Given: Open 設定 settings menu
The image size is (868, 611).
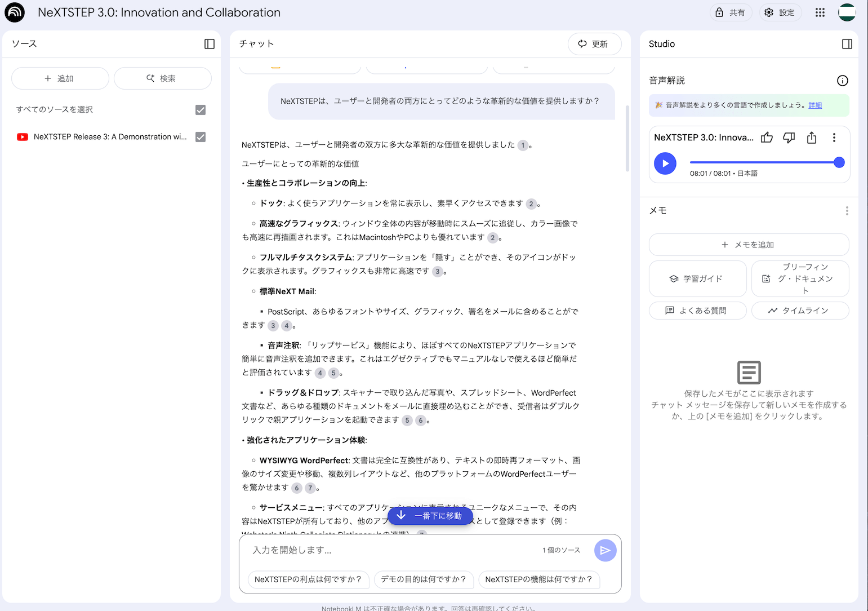Looking at the screenshot, I should (x=780, y=12).
